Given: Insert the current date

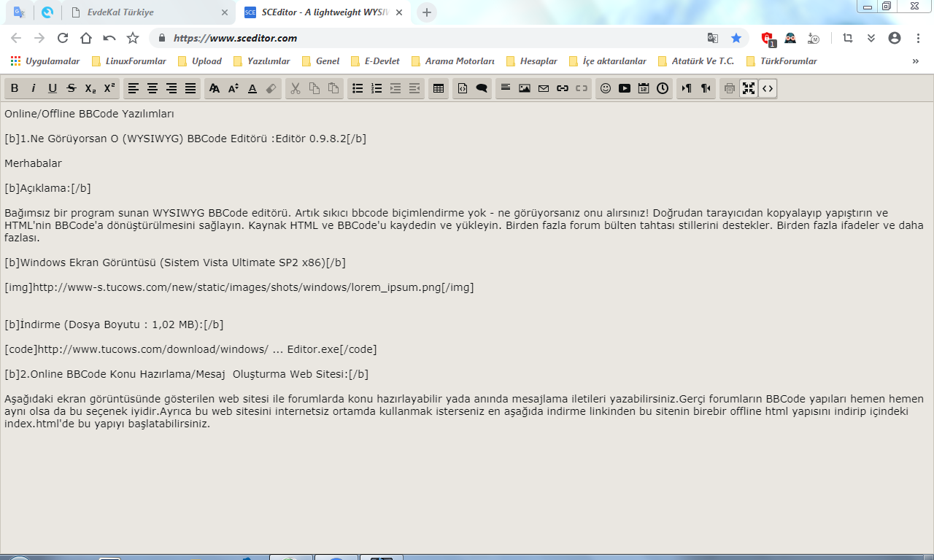Looking at the screenshot, I should pyautogui.click(x=644, y=88).
